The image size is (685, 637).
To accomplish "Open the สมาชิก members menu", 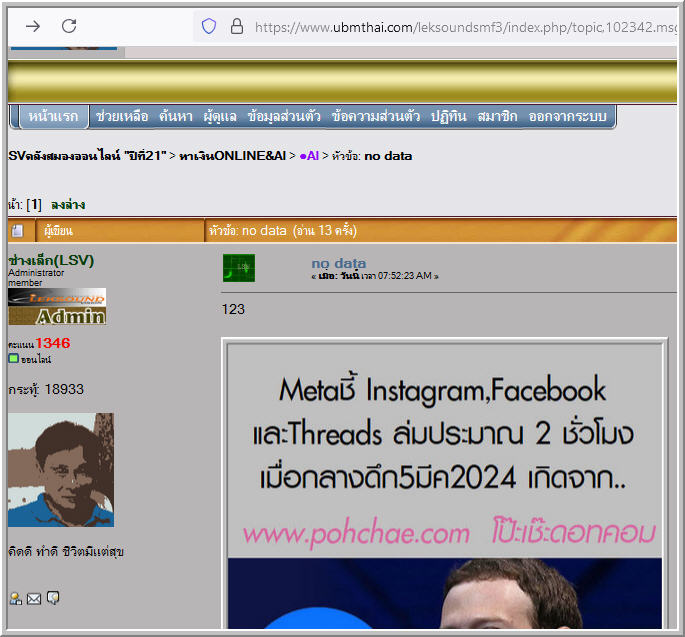I will pyautogui.click(x=497, y=117).
